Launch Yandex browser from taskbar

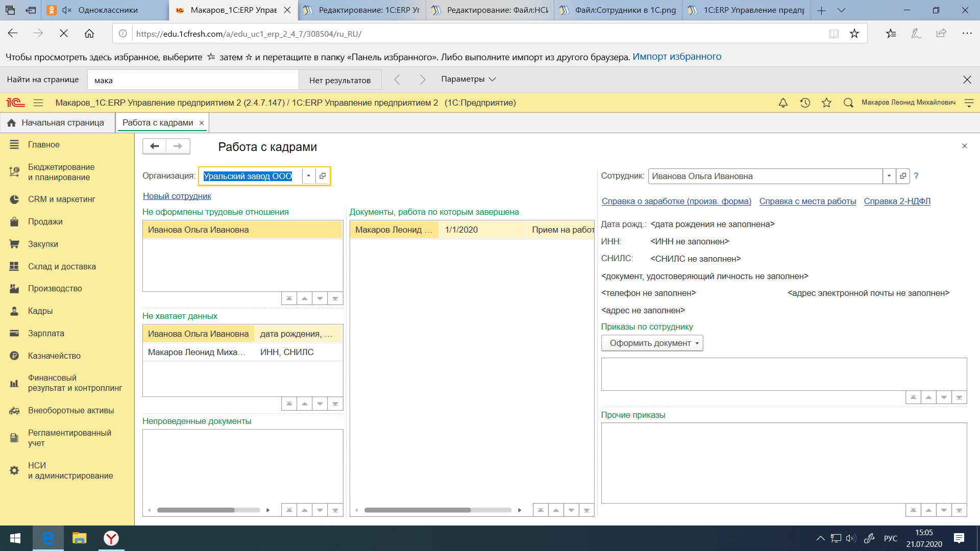point(111,538)
